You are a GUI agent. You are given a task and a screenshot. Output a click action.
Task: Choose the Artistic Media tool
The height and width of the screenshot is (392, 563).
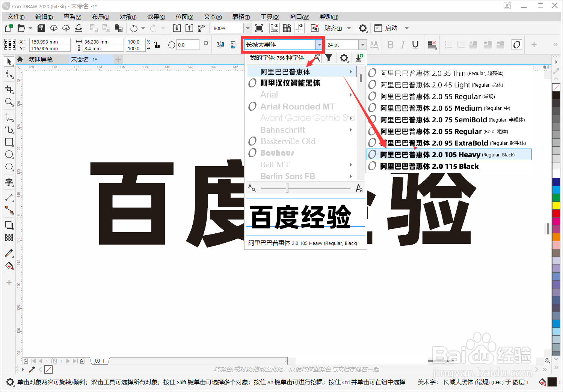[9, 129]
